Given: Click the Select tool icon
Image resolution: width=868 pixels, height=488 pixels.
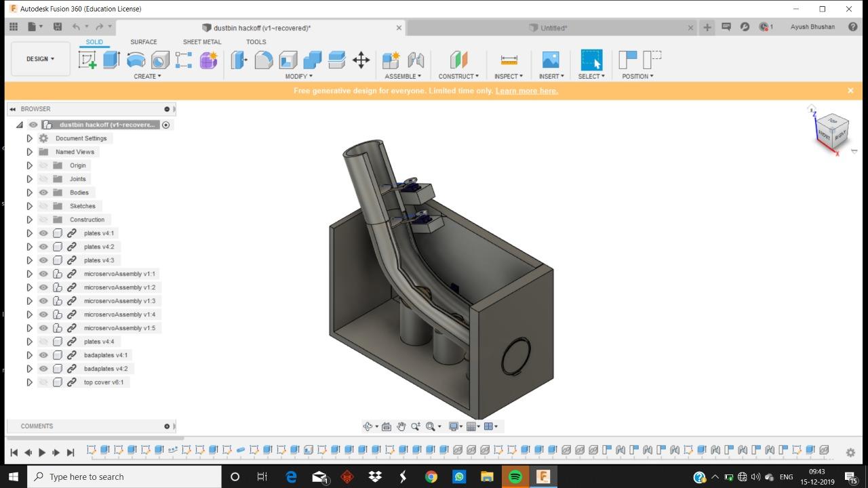Looking at the screenshot, I should point(591,60).
